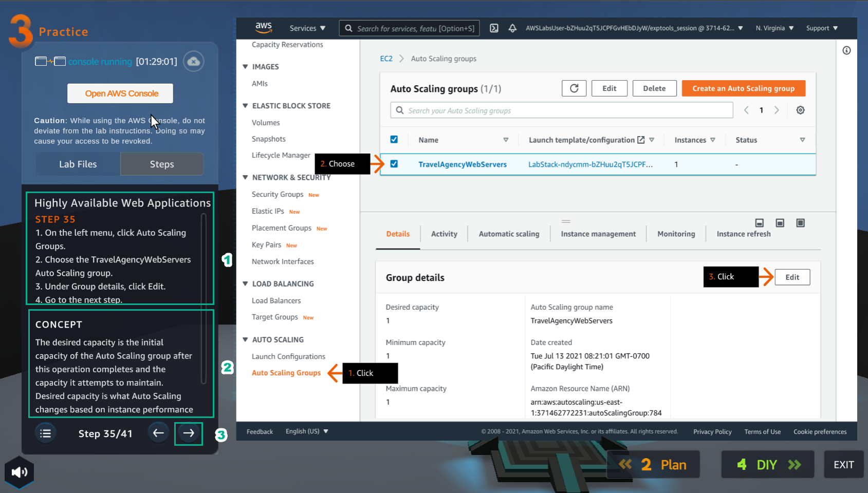868x493 pixels.
Task: Open the Monitoring tab
Action: (x=676, y=234)
